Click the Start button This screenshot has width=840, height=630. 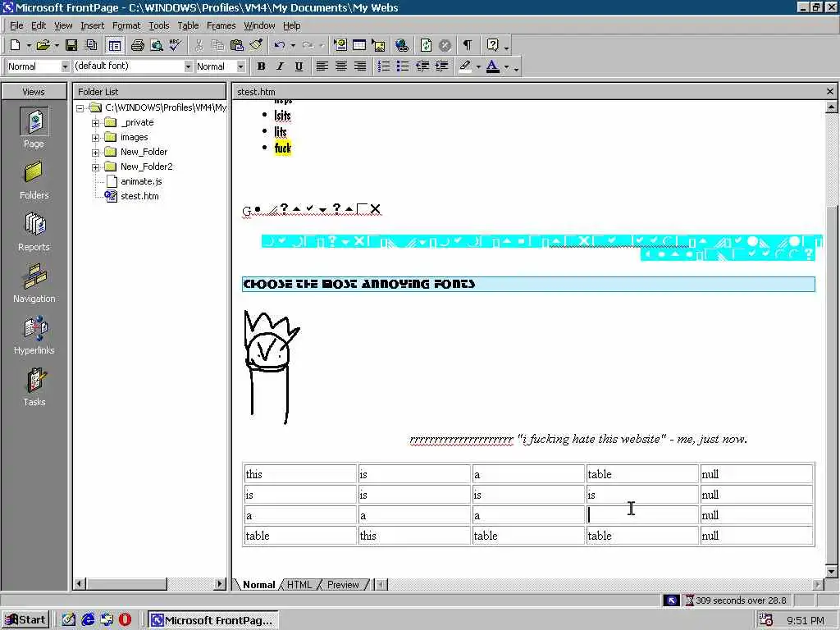point(25,620)
